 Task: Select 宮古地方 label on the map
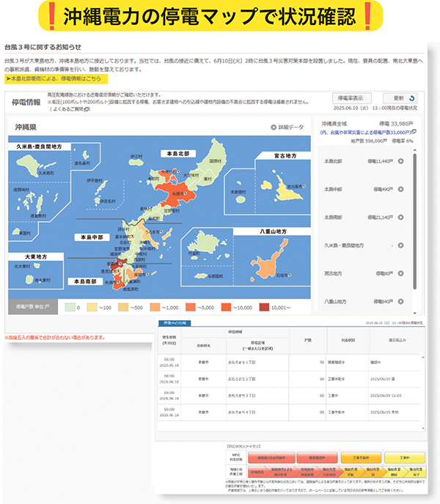point(285,156)
